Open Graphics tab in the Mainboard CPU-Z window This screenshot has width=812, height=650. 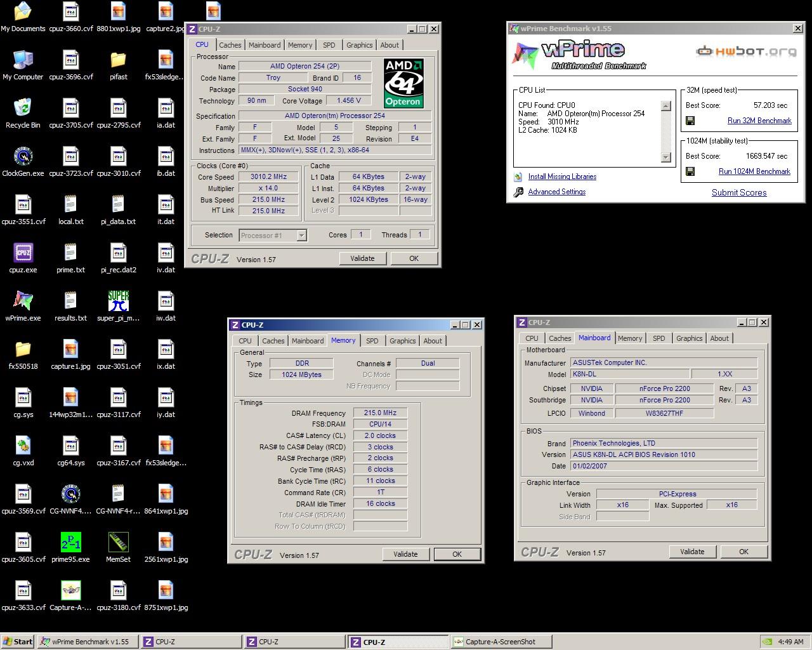(690, 338)
